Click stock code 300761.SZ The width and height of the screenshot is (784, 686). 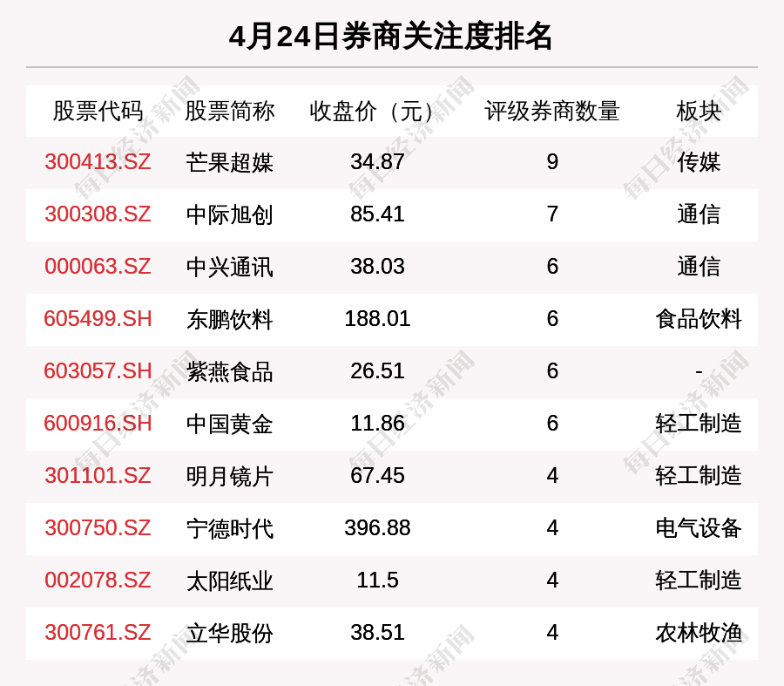98,633
